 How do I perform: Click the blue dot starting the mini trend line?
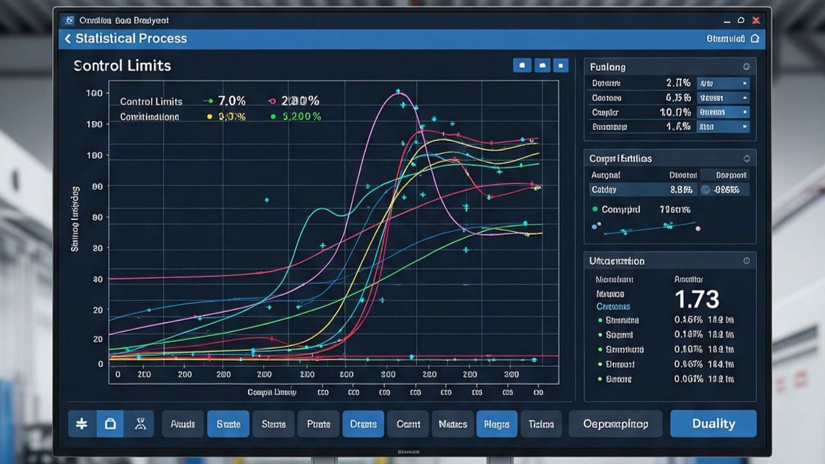[x=595, y=227]
